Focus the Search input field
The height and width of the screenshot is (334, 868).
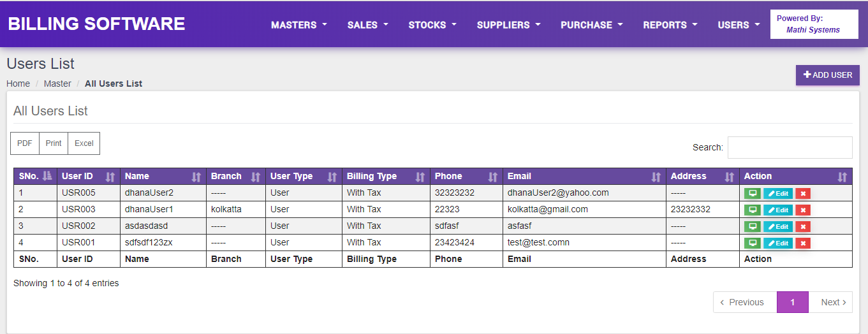pyautogui.click(x=790, y=147)
